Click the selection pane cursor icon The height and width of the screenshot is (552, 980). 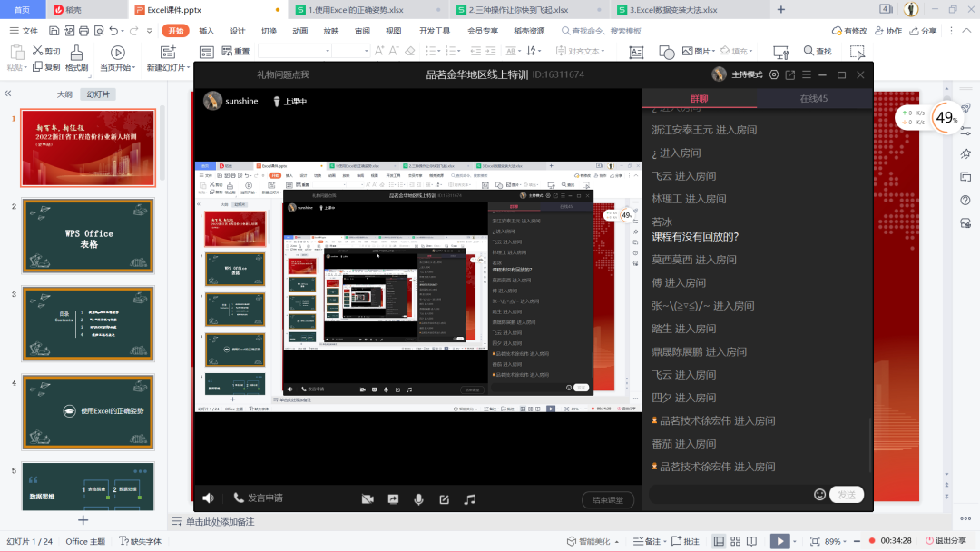(857, 53)
